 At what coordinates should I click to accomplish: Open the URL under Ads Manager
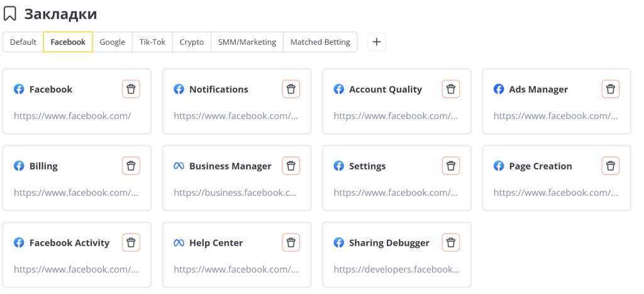pos(555,116)
